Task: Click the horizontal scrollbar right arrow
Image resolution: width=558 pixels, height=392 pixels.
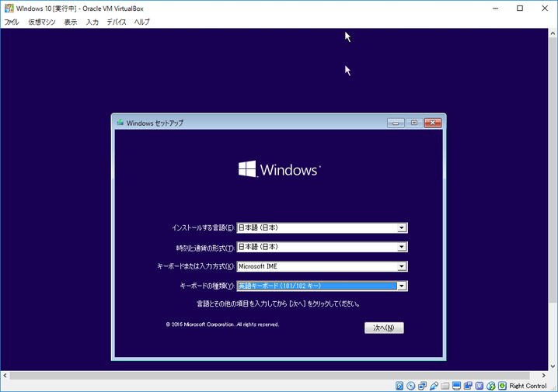Action: click(543, 375)
